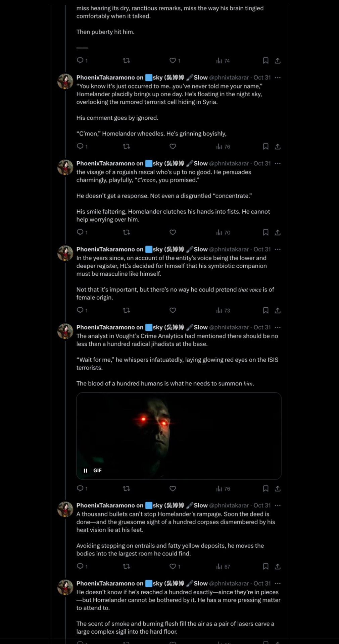The image size is (339, 644).
Task: Share the tweet with the red eyes GIF
Action: click(x=278, y=488)
